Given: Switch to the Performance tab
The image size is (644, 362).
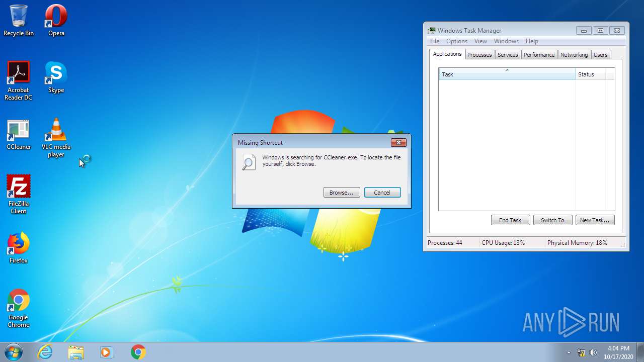Looking at the screenshot, I should (539, 55).
